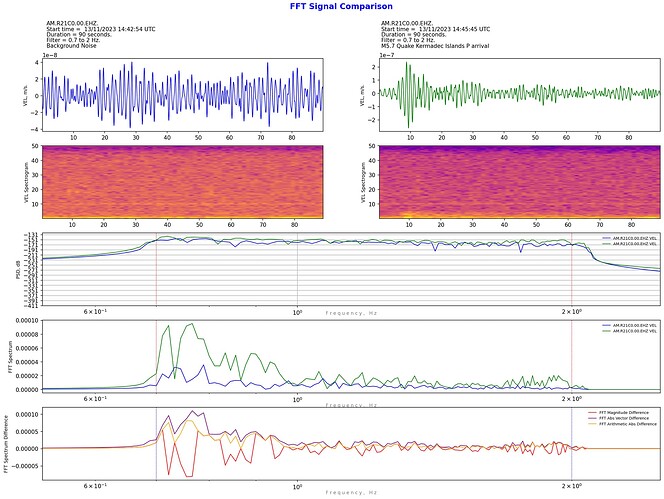Image resolution: width=664 pixels, height=499 pixels.
Task: Click 'FFT Abs Vector Difference' legend entry
Action: click(x=619, y=418)
